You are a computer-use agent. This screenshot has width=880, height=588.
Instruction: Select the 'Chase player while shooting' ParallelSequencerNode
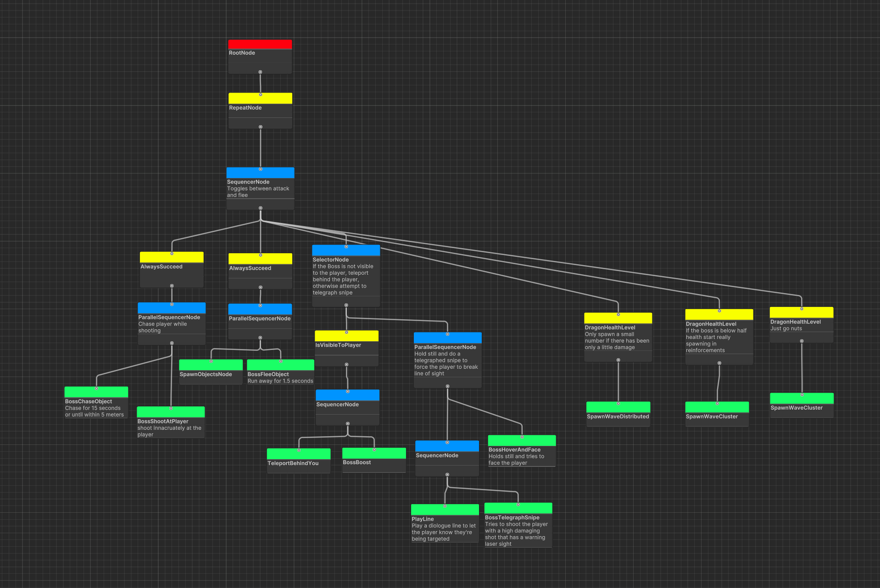click(171, 323)
